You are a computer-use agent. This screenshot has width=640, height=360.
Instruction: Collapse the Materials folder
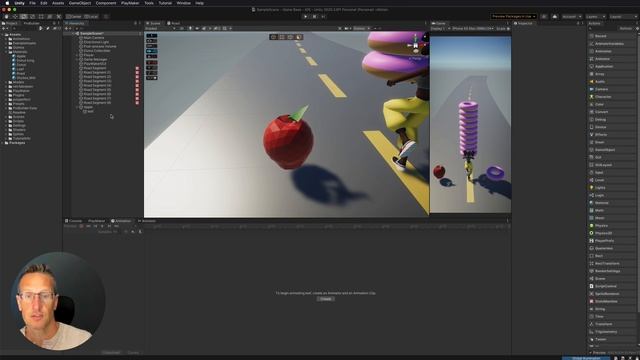tap(7, 52)
